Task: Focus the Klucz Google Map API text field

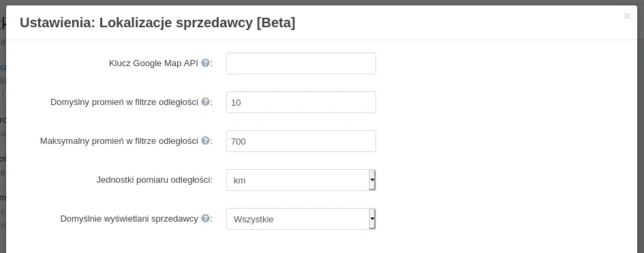Action: coord(301,63)
